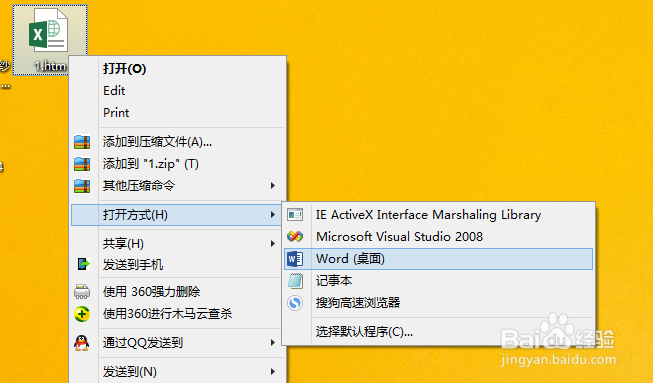Select 发送到(N) menu entry

click(x=130, y=371)
